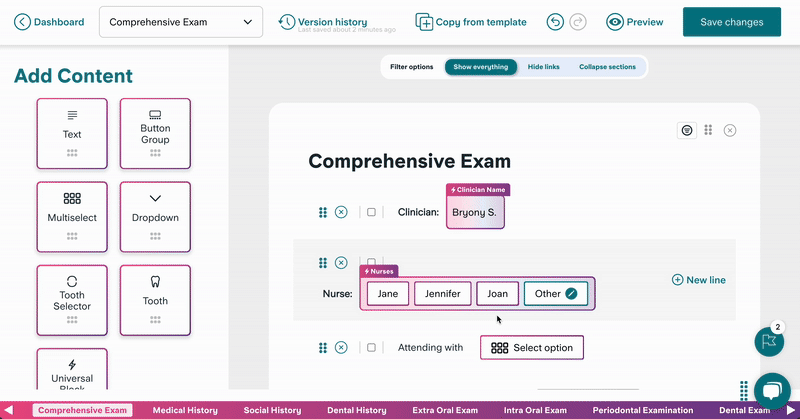Screen dimensions: 800x419
Task: Preview the form
Action: (x=635, y=22)
